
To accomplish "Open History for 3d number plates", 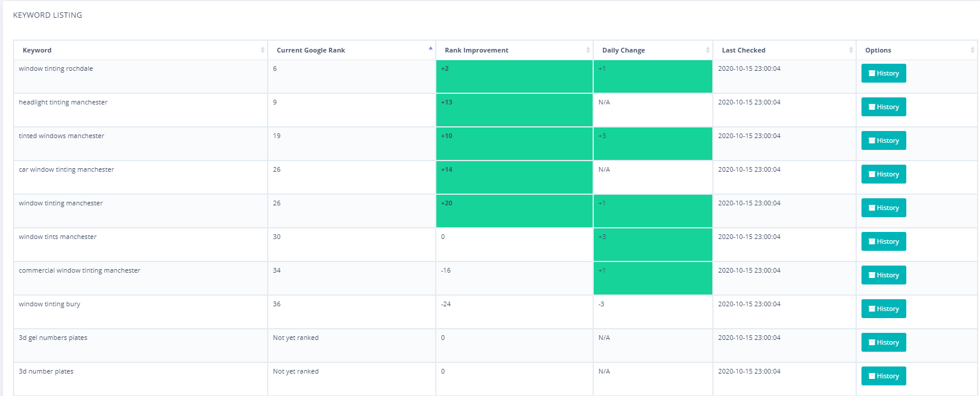I will (x=883, y=376).
